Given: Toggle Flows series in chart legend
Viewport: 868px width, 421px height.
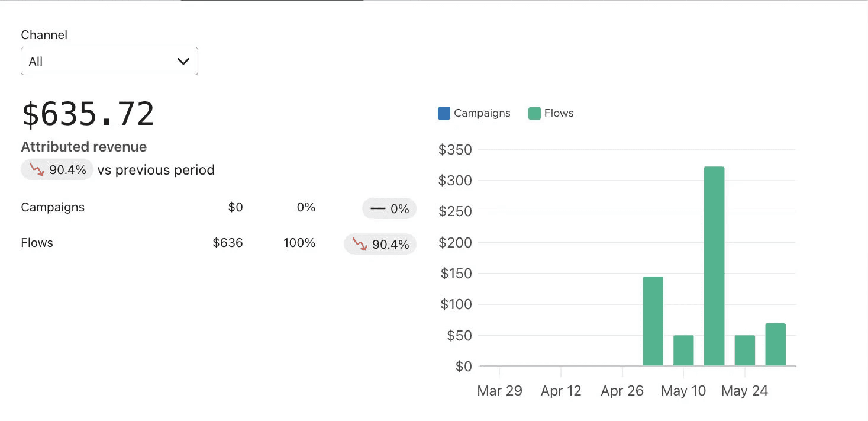Looking at the screenshot, I should coord(551,113).
